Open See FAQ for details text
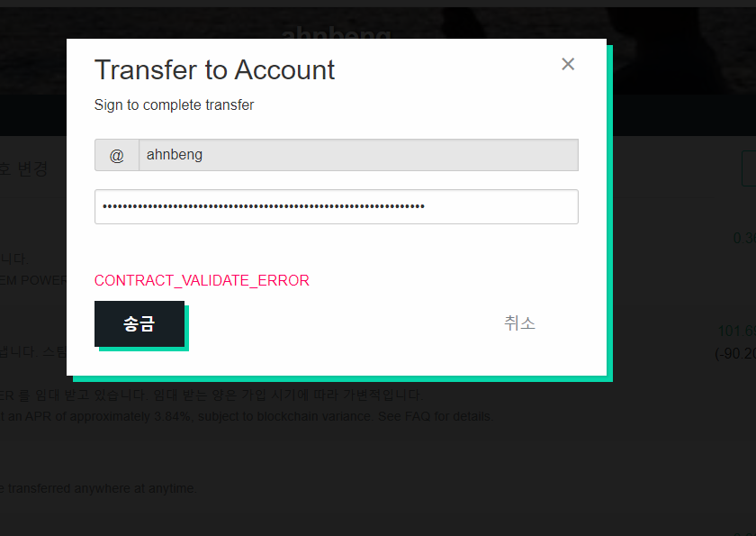 tap(436, 416)
